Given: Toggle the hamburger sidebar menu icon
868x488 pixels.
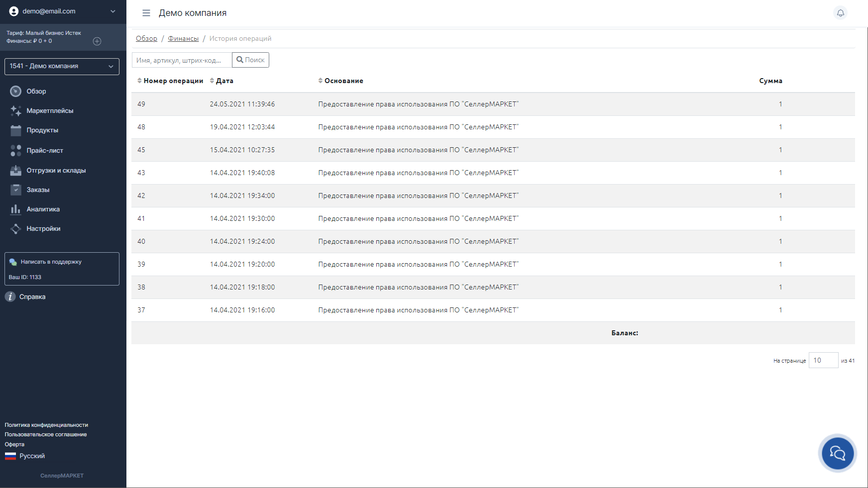Looking at the screenshot, I should pos(146,13).
